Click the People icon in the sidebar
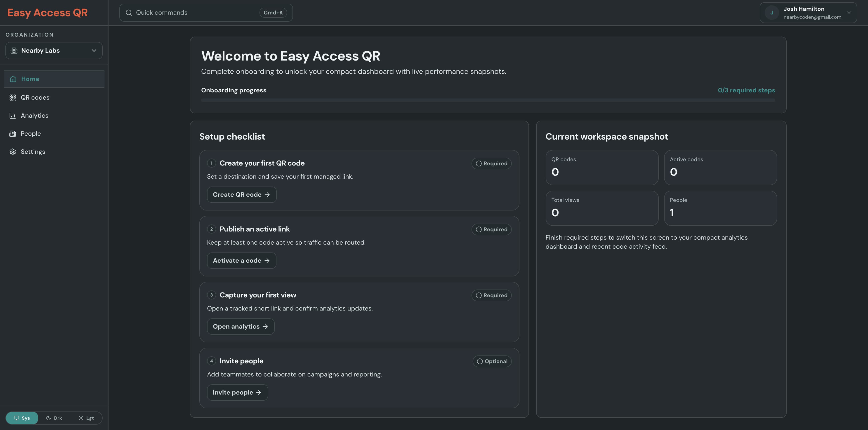This screenshot has height=430, width=868. click(x=12, y=133)
